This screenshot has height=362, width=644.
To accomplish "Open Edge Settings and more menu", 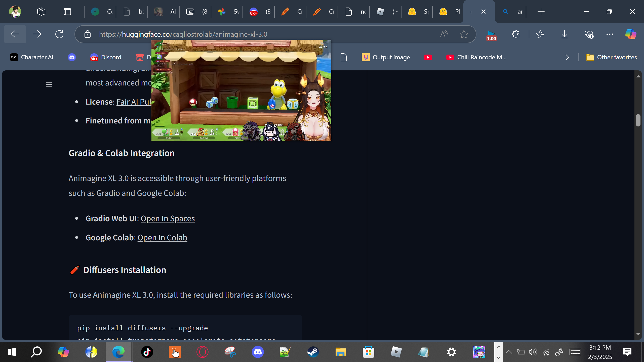I will pos(610,34).
